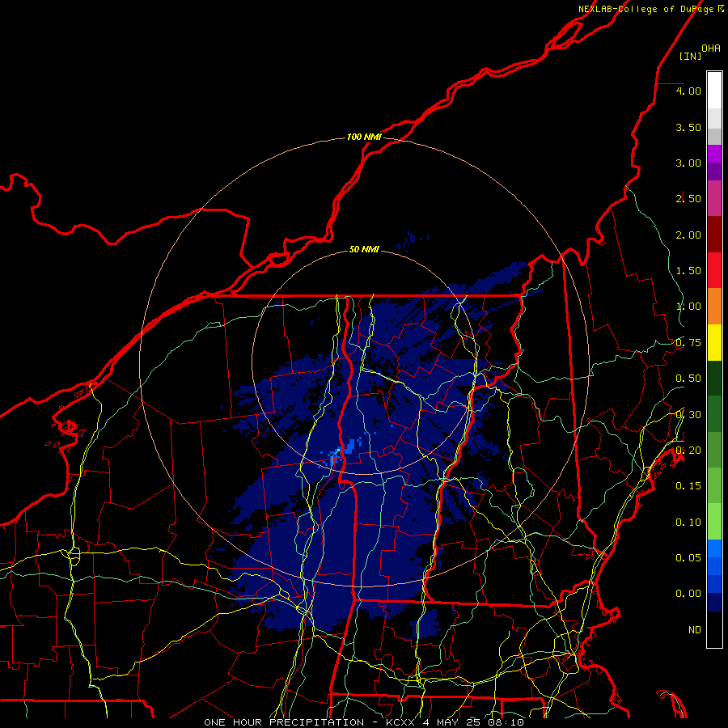Click the 4.00 legend value
This screenshot has height=728, width=728.
point(688,91)
